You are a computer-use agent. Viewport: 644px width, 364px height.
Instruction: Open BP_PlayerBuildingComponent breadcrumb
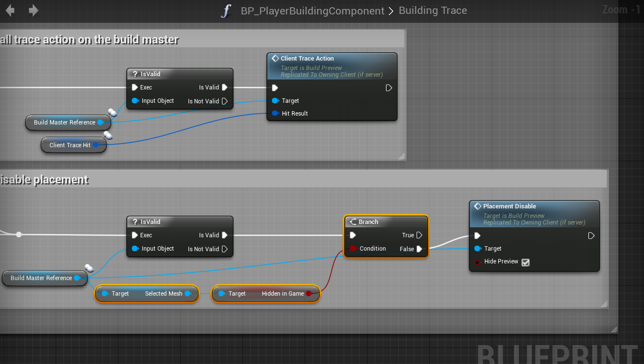click(x=312, y=11)
